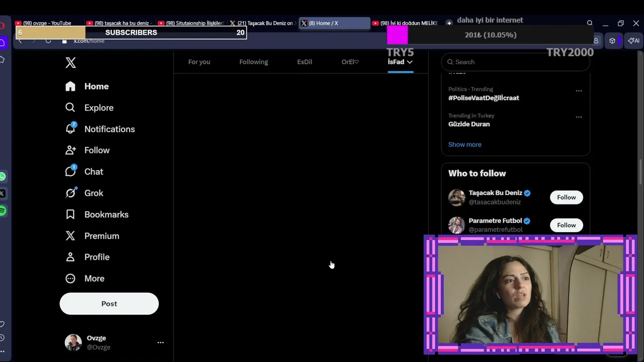Open Explore magnifier icon in sidebar
The width and height of the screenshot is (644, 362).
click(70, 108)
